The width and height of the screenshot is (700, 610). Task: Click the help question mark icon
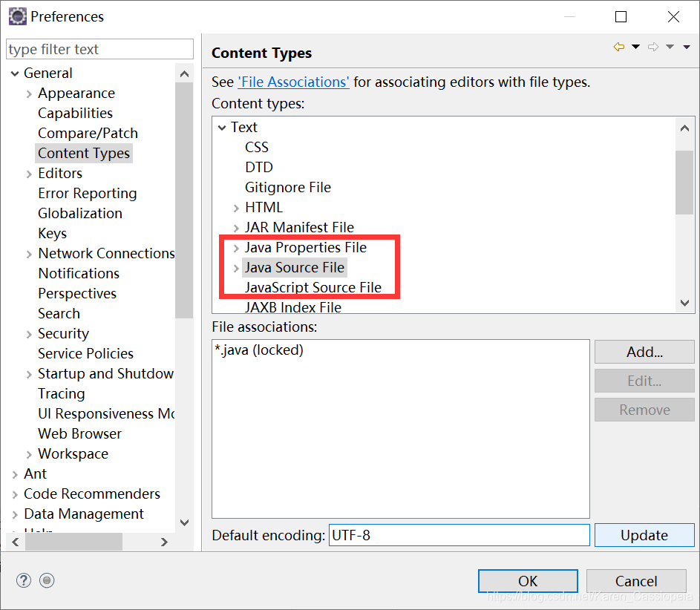pyautogui.click(x=24, y=580)
